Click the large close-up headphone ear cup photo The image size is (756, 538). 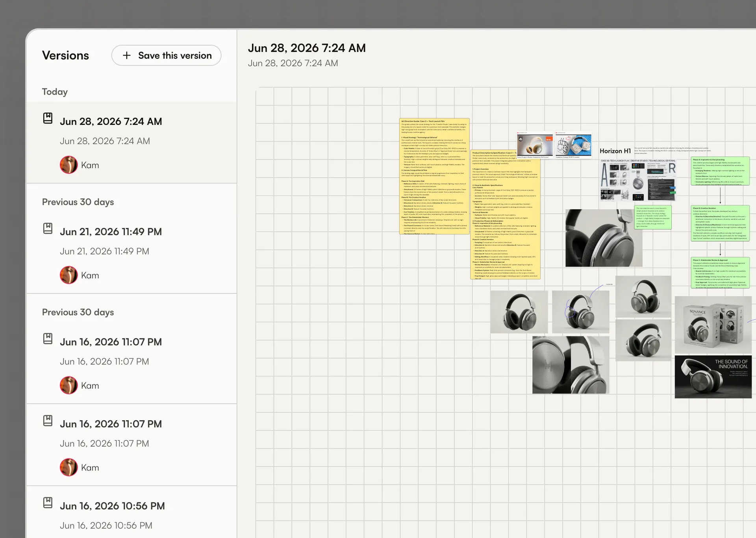(604, 238)
